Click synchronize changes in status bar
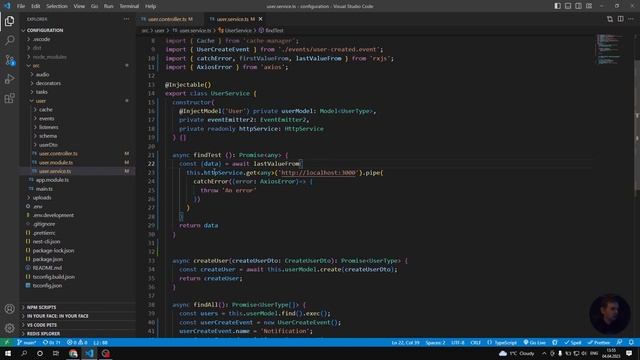This screenshot has height=360, width=640. click(51, 342)
